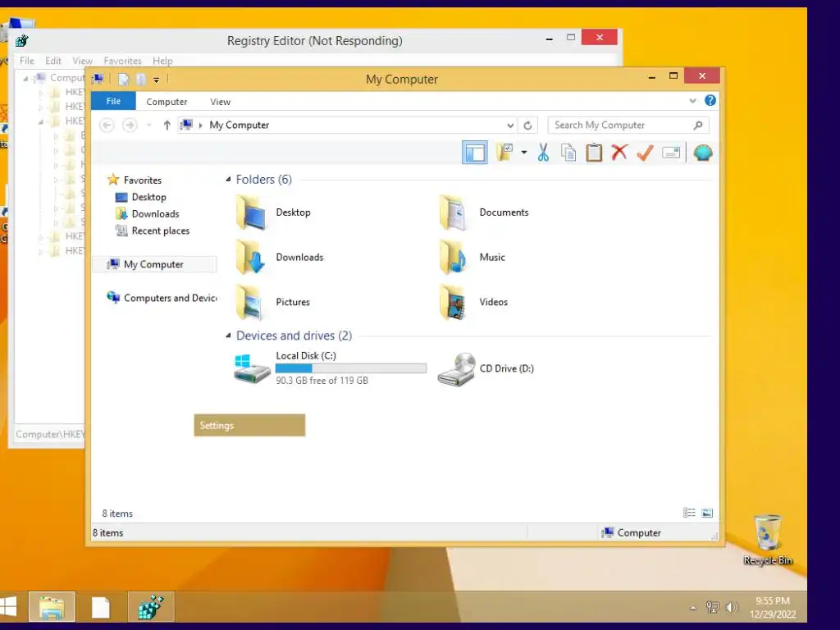Open Customize Quick Access Toolbar dropdown
The image size is (840, 630).
pos(157,80)
